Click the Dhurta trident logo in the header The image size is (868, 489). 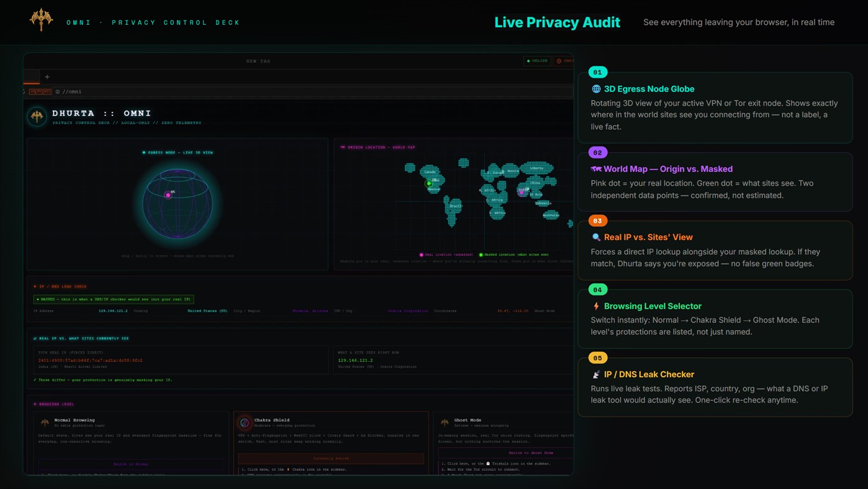click(41, 19)
